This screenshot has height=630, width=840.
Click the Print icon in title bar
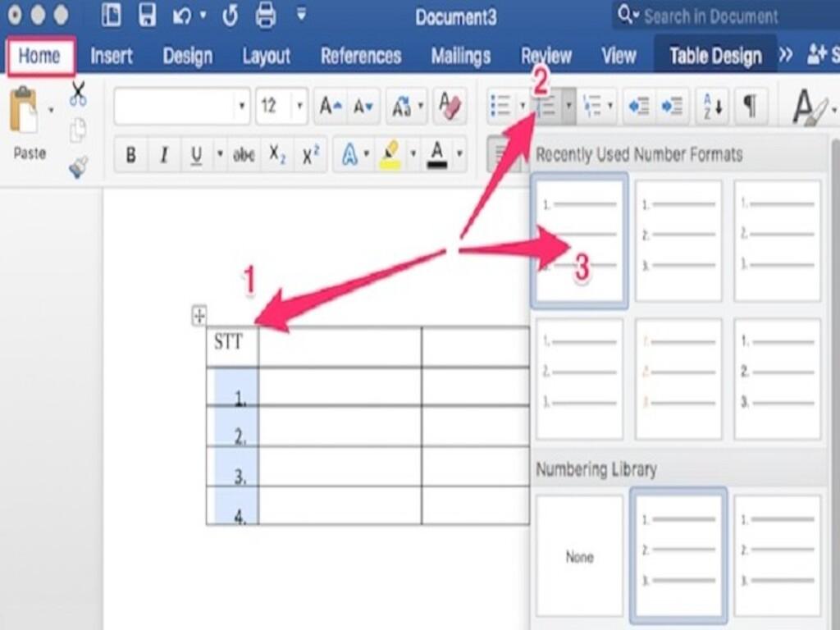[x=265, y=16]
